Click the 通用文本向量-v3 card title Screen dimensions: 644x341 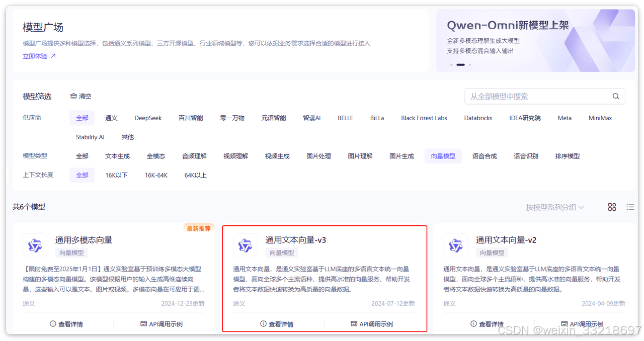[296, 240]
